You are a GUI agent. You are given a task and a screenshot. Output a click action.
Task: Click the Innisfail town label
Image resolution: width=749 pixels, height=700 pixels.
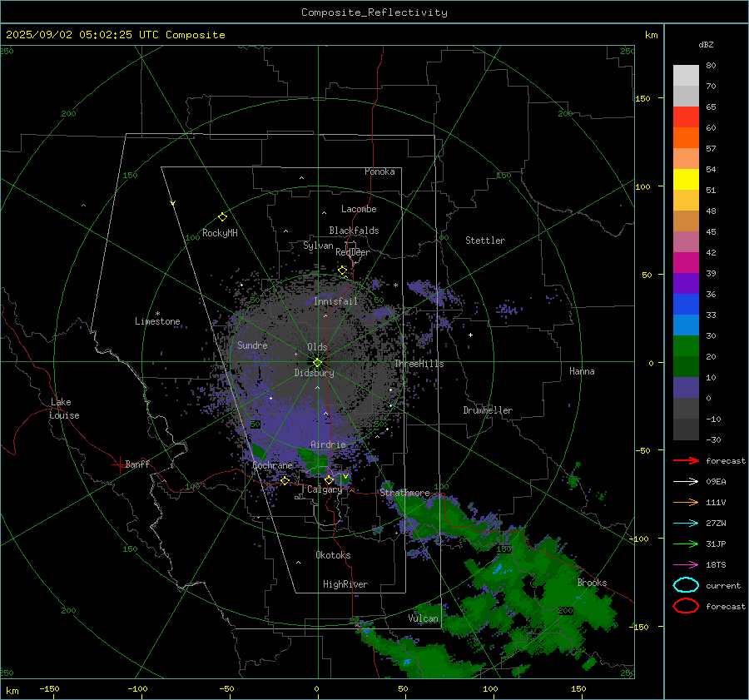pos(336,301)
